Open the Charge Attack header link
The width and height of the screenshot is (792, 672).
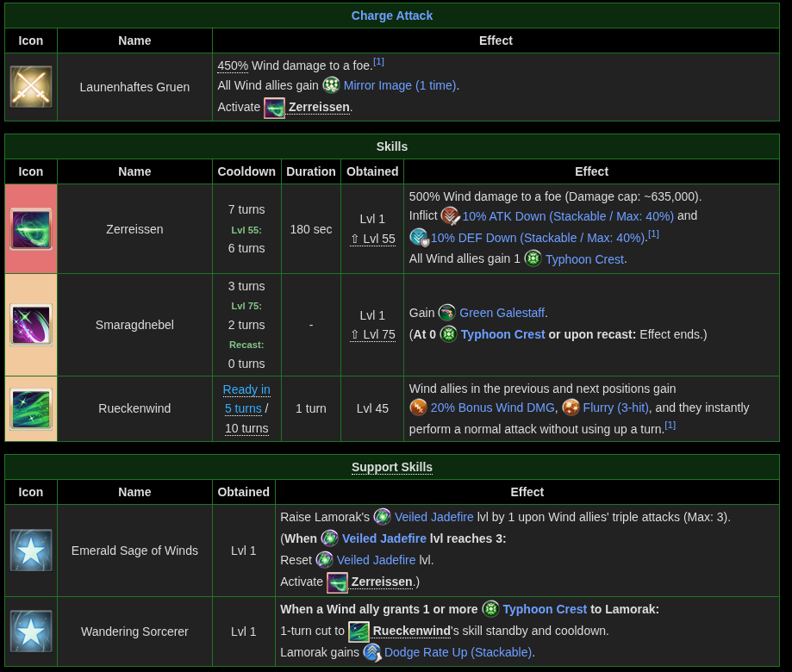pyautogui.click(x=392, y=16)
